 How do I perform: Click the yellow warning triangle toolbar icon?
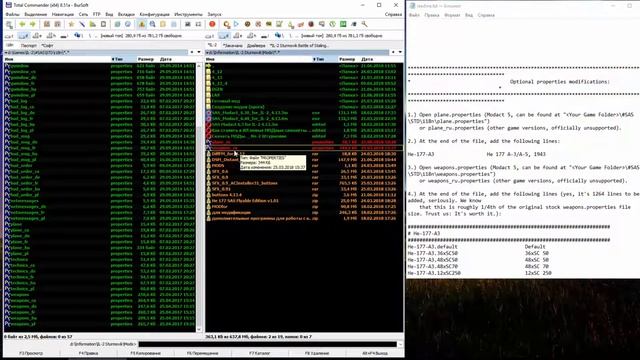point(142,24)
